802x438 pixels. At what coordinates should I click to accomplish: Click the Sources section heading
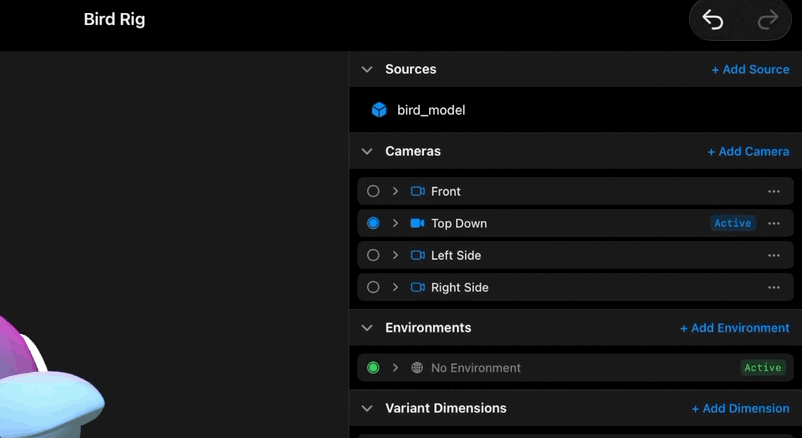(411, 69)
